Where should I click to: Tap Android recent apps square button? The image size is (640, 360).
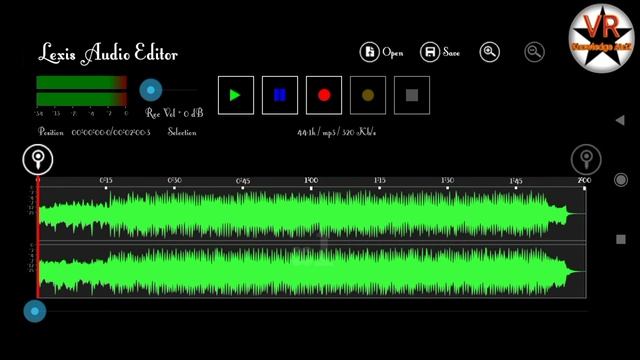621,239
